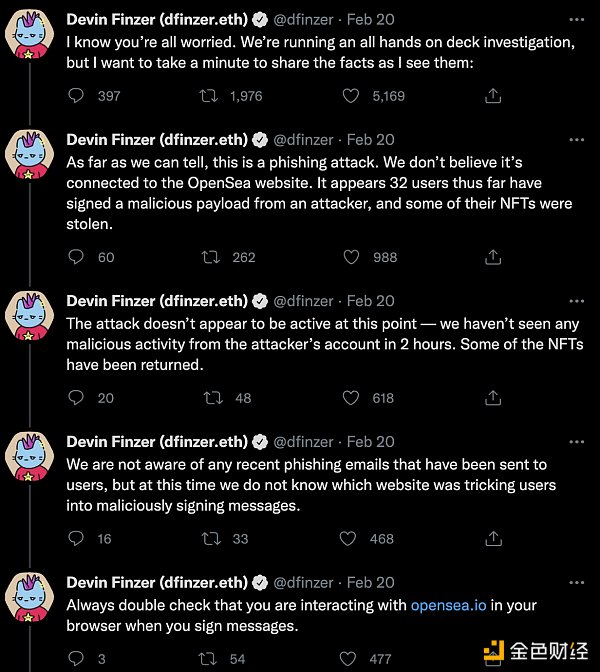
Task: Like the tweet with 5,169 likes
Action: point(351,96)
